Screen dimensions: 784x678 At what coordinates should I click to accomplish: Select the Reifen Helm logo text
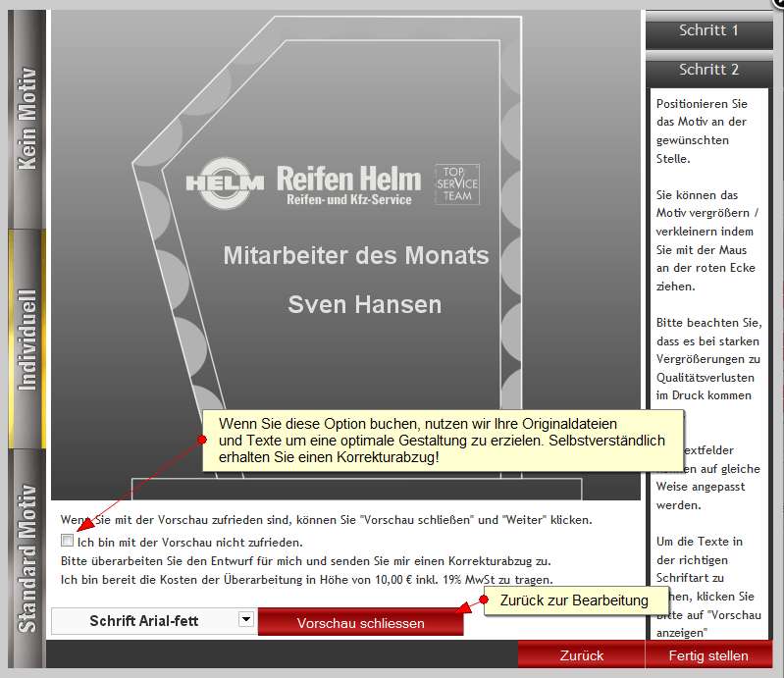(349, 179)
